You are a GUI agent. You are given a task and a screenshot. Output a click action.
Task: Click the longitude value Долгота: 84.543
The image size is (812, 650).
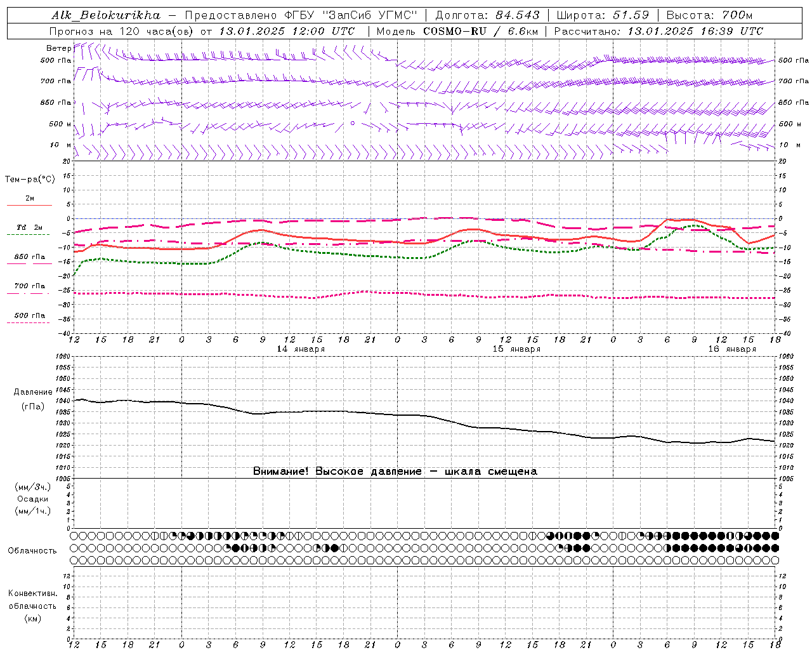(488, 15)
